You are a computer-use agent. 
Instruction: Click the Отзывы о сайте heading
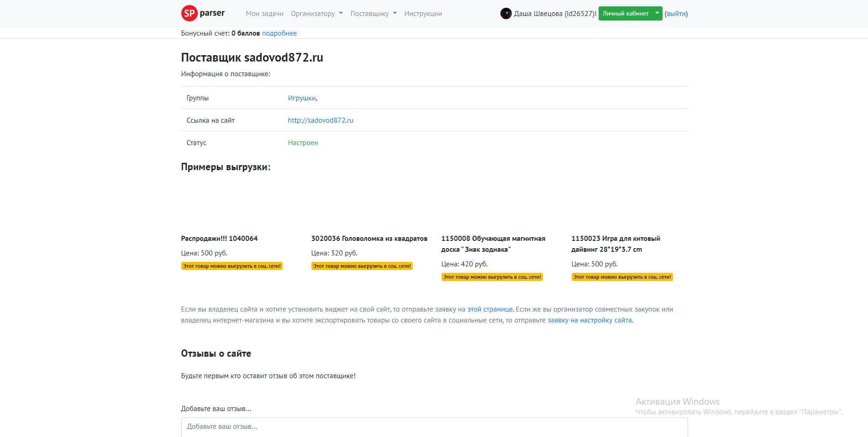coord(216,354)
